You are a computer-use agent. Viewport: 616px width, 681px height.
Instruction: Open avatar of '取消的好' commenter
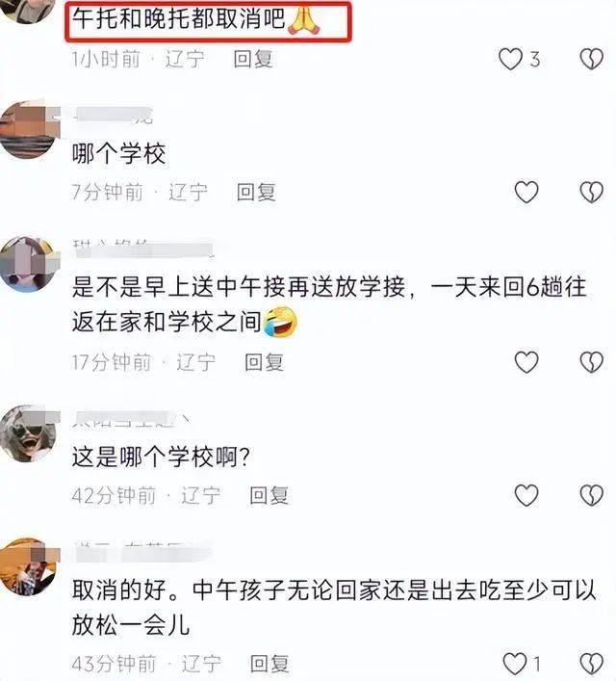(x=29, y=566)
